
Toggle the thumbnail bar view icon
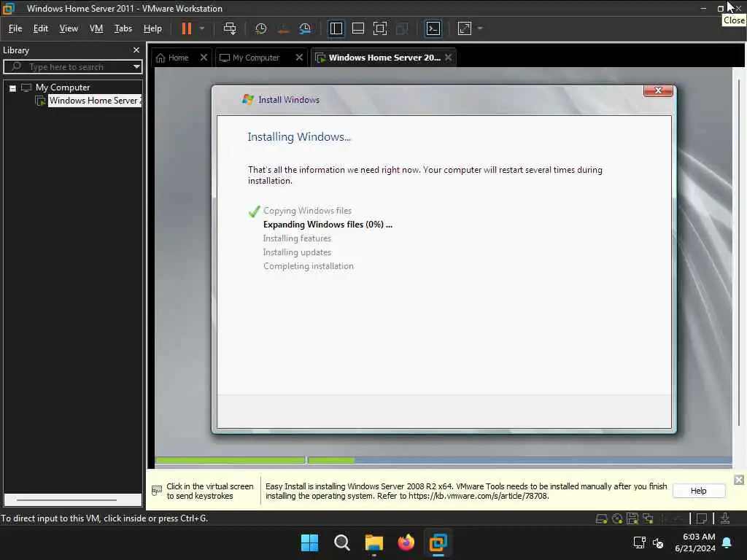[357, 28]
